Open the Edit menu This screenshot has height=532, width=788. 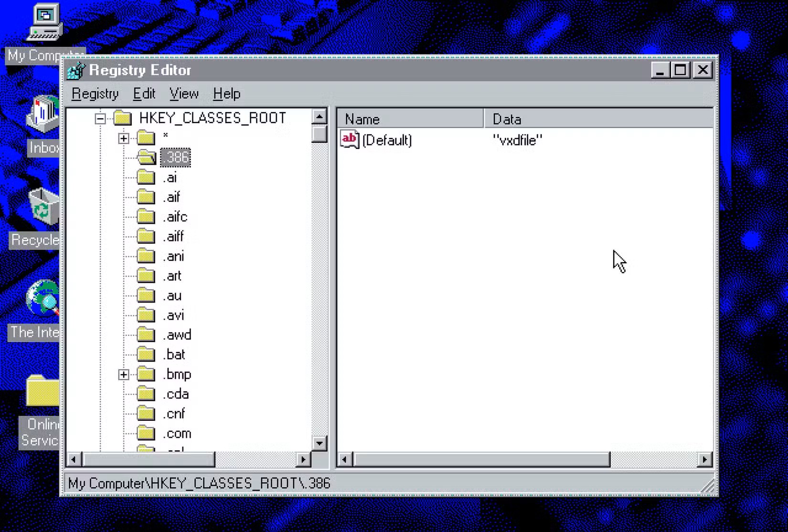[143, 94]
